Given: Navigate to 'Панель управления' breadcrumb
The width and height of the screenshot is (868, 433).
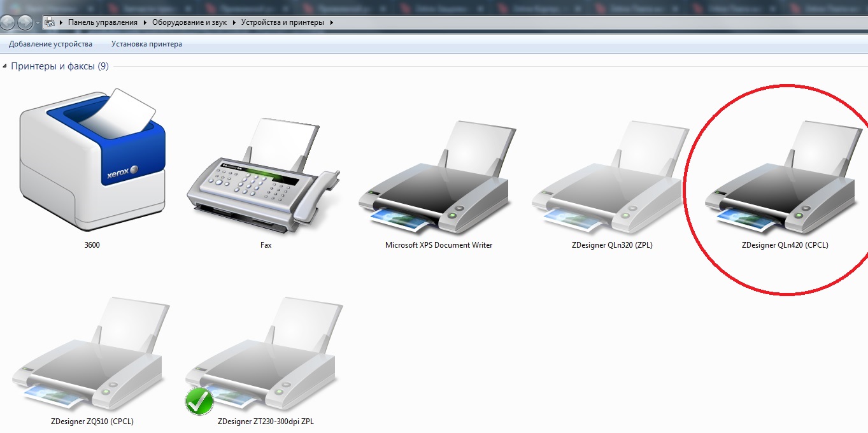Looking at the screenshot, I should 103,22.
